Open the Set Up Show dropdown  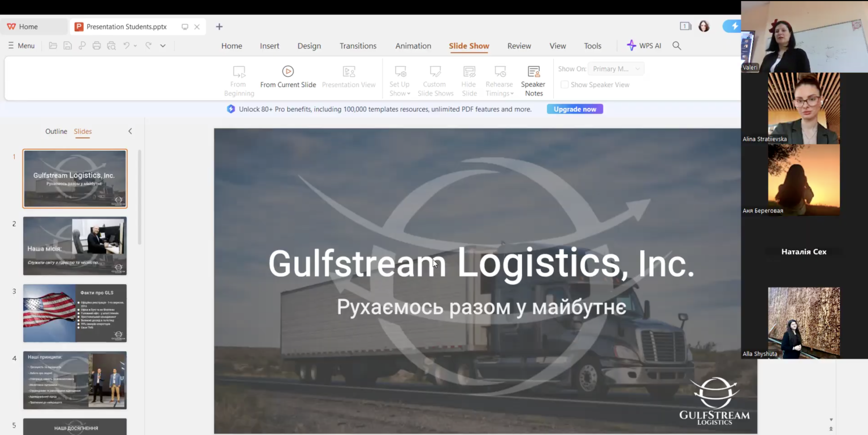[x=400, y=81]
